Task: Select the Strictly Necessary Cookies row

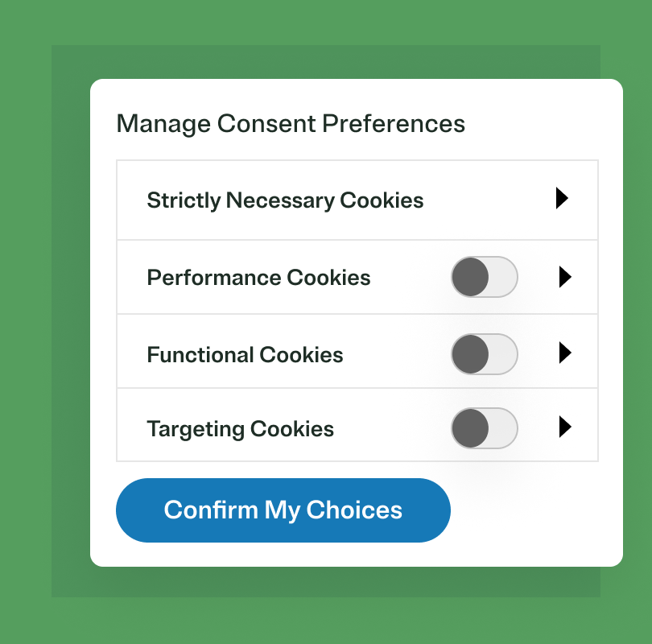Action: pos(285,200)
